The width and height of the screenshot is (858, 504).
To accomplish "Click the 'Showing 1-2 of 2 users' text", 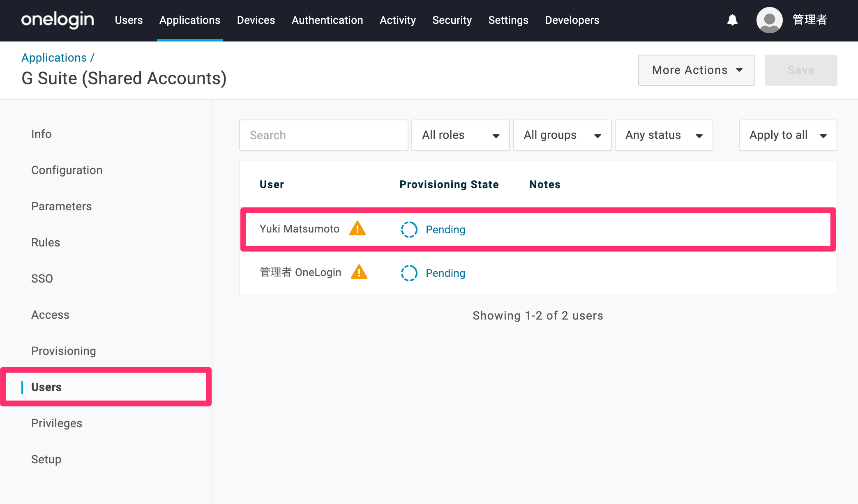I will click(538, 315).
